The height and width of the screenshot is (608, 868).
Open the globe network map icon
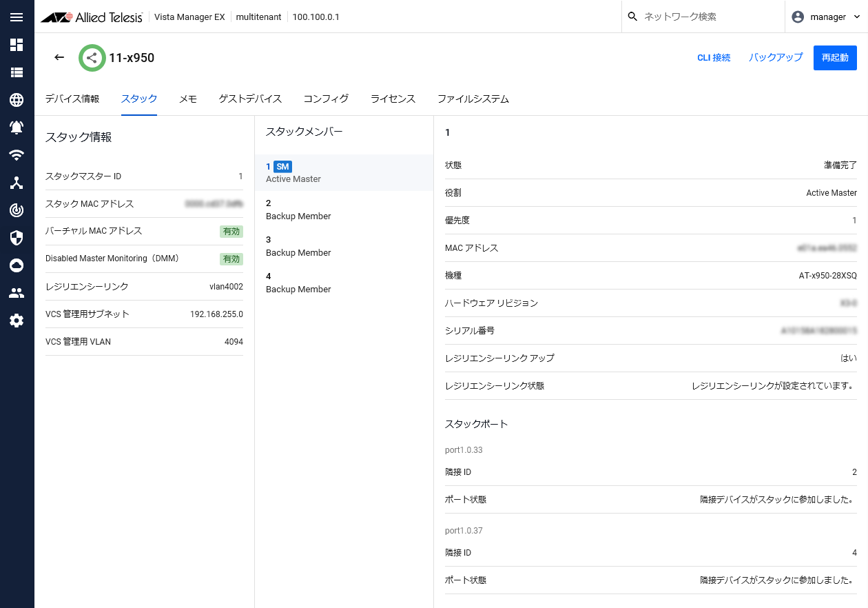point(17,100)
